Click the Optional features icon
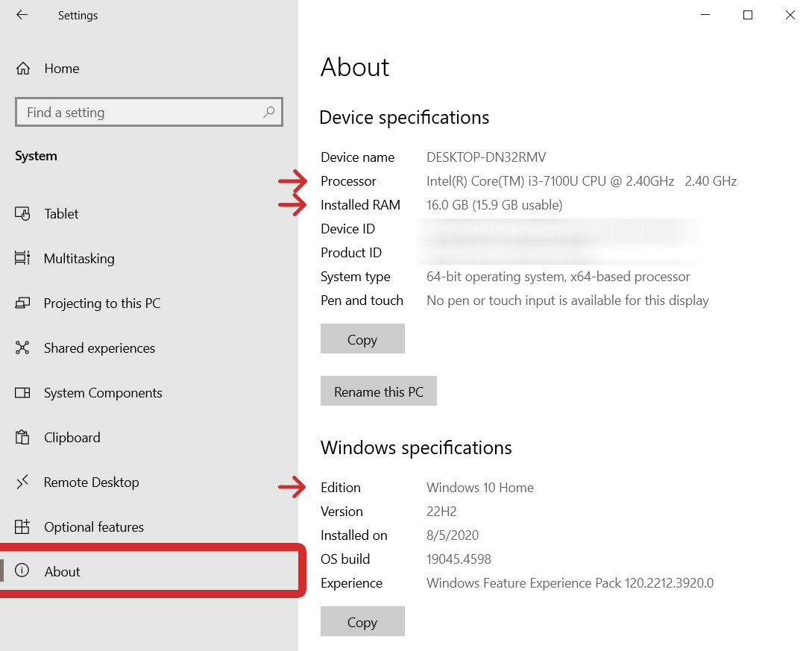Screen dimensions: 812x651 pyautogui.click(x=22, y=527)
